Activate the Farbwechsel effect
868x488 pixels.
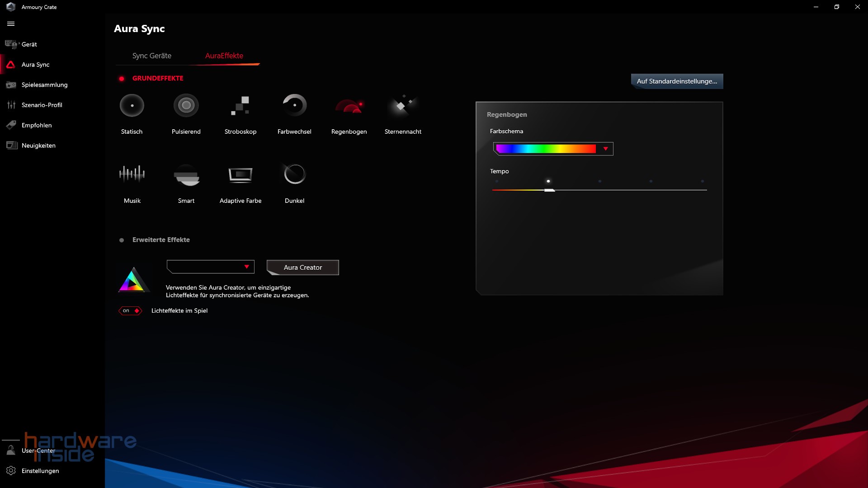(294, 113)
